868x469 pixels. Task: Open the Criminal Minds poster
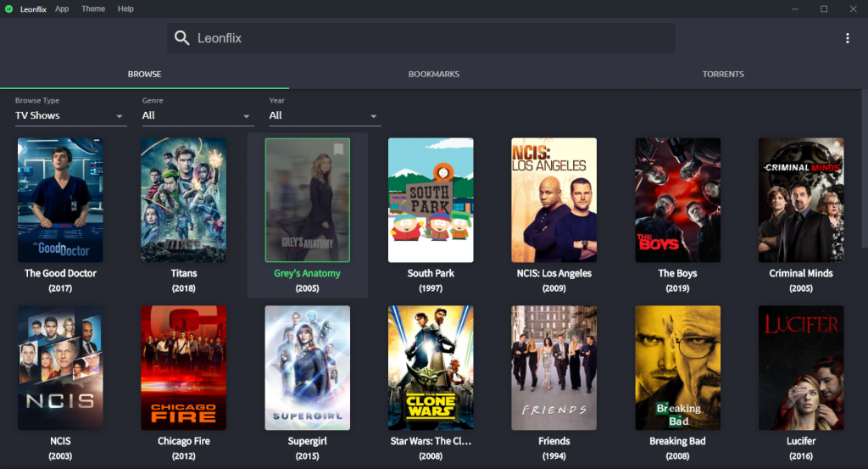coord(801,200)
